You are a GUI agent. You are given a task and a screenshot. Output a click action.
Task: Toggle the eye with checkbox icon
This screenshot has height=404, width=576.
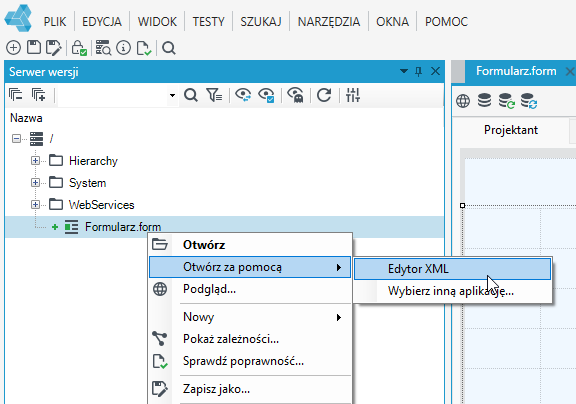[x=266, y=95]
